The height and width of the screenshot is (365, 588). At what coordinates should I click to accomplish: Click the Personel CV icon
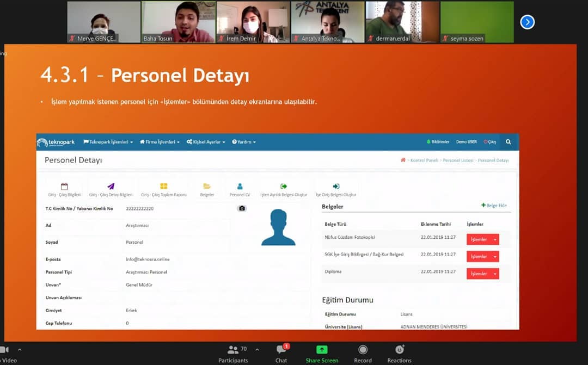coord(240,187)
